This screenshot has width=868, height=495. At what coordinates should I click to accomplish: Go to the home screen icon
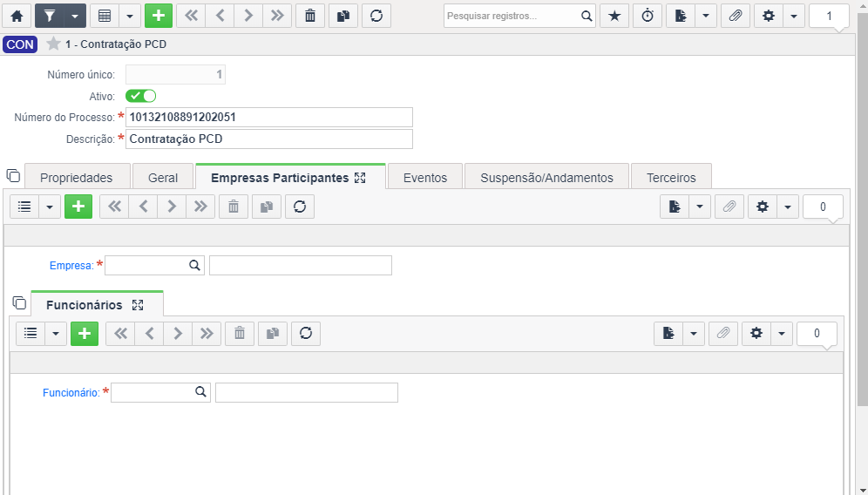point(17,16)
